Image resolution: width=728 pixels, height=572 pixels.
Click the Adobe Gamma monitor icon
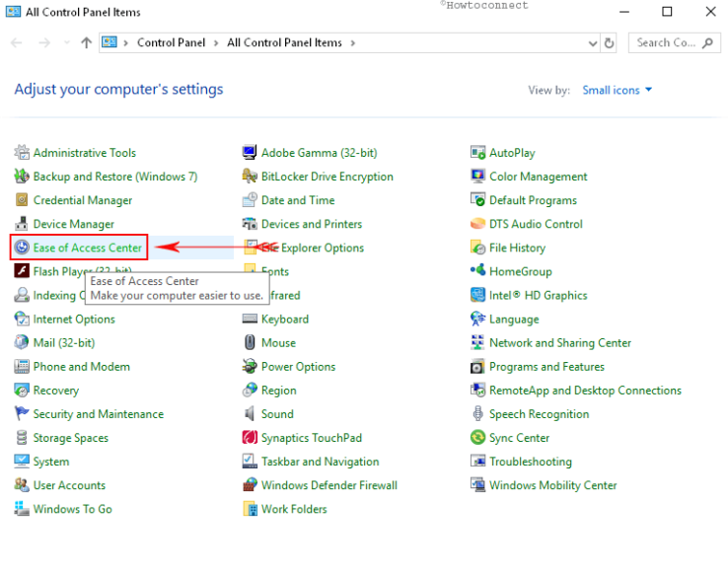tap(250, 152)
